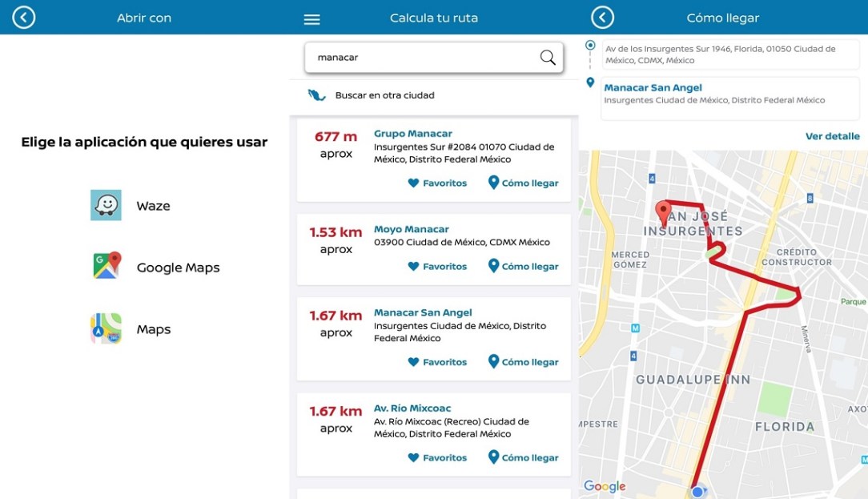Open the Cómo llegar screen title area
The height and width of the screenshot is (499, 868).
723,17
